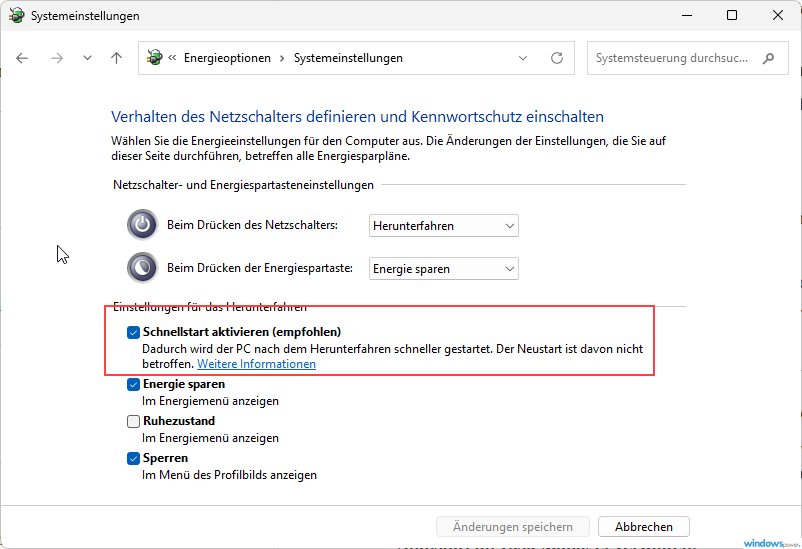Click the power options icon in address bar

154,57
